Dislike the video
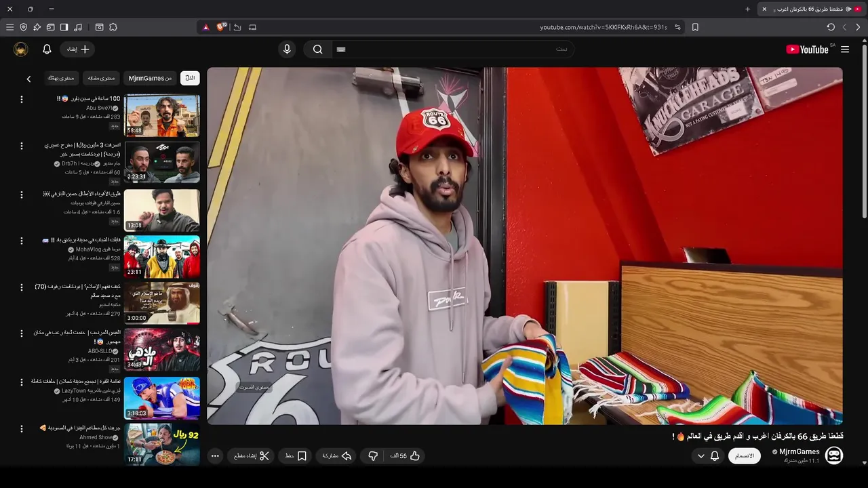 pos(373,456)
